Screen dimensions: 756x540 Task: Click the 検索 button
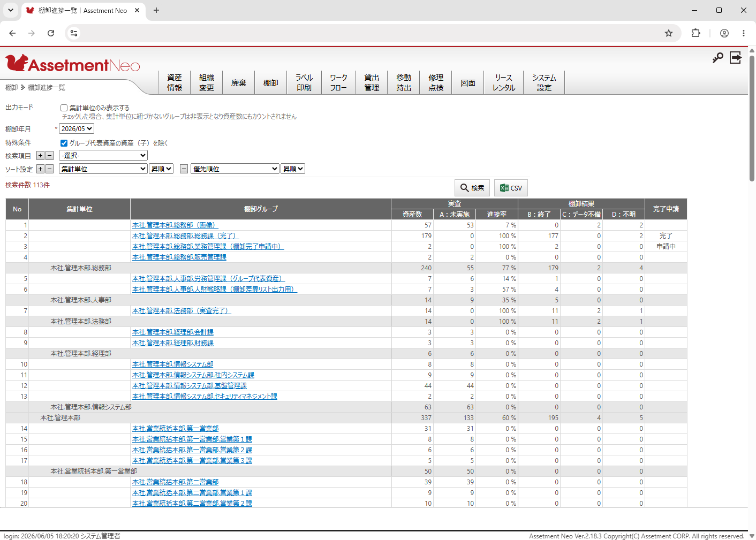coord(472,188)
